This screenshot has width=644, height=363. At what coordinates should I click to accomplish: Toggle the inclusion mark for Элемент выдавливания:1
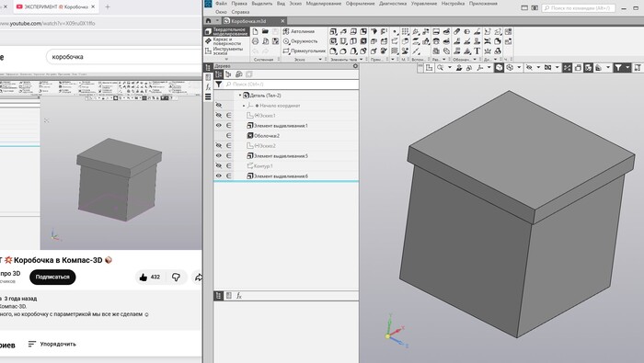(x=229, y=126)
